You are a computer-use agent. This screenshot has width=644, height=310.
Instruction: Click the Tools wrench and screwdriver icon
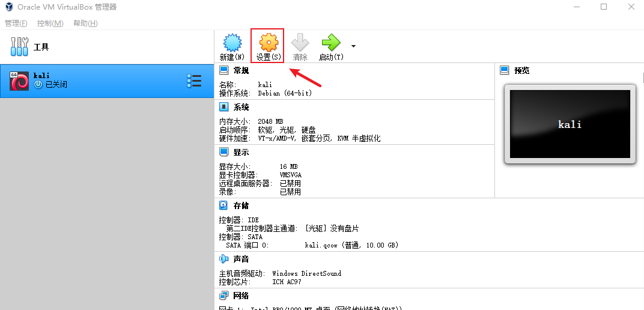(x=19, y=47)
